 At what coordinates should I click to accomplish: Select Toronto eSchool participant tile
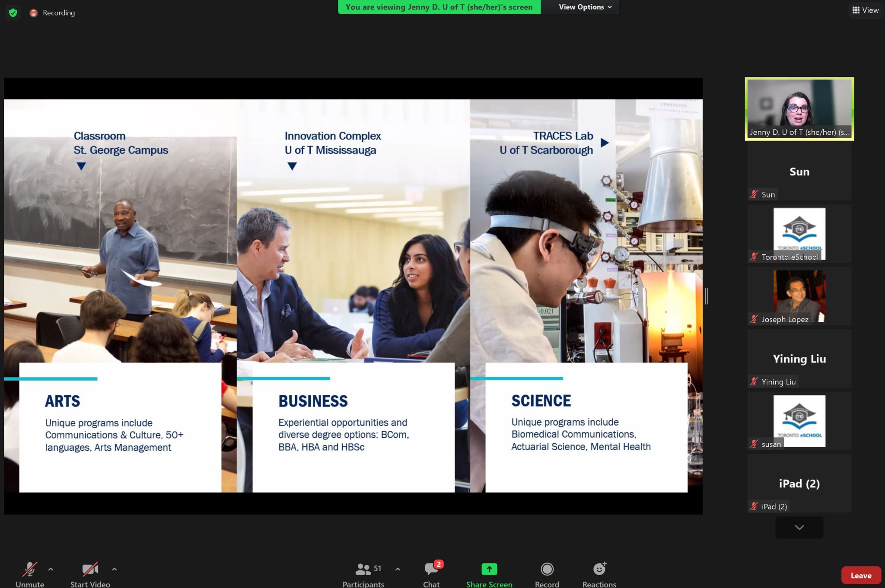tap(799, 234)
